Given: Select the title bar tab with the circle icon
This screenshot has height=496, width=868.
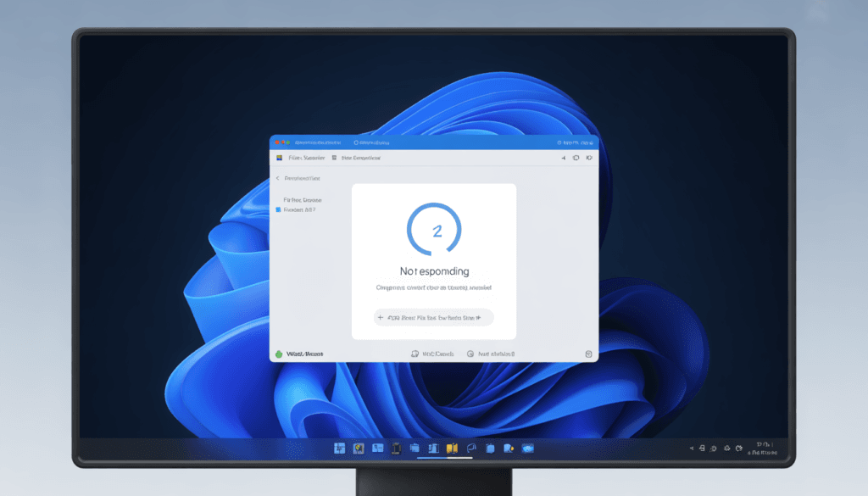Looking at the screenshot, I should (371, 142).
